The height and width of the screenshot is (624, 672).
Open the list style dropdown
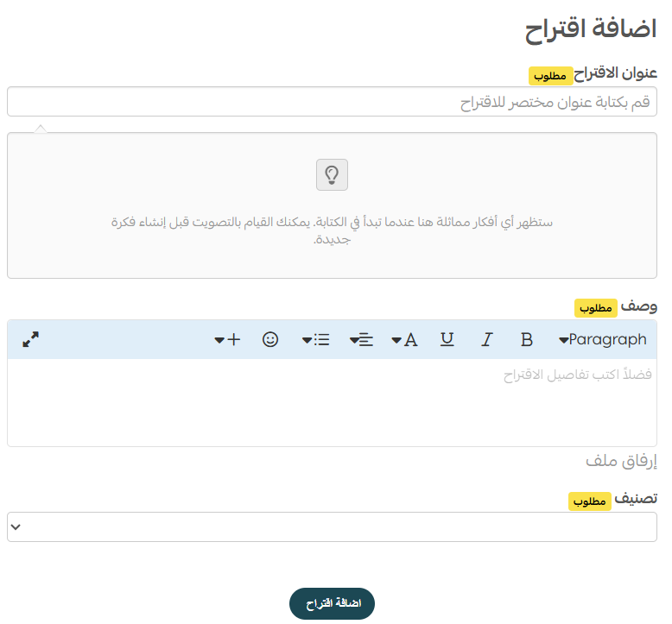(x=315, y=340)
